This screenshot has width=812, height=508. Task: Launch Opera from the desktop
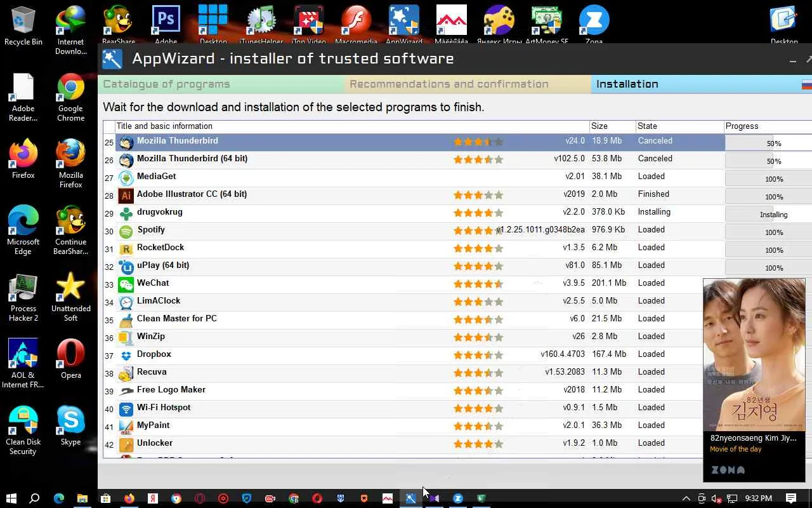pos(70,359)
